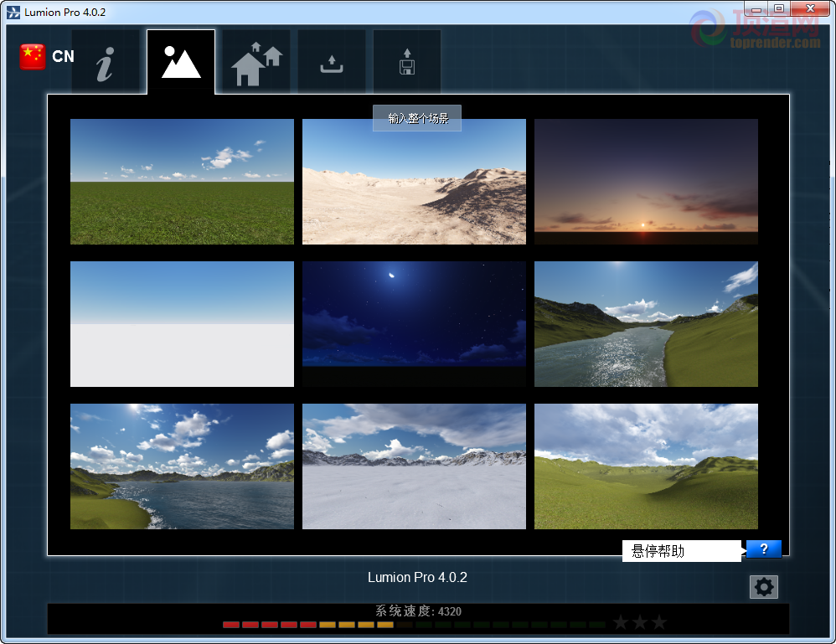Click the Lumion app icon in title bar
This screenshot has width=836, height=644.
pyautogui.click(x=13, y=13)
